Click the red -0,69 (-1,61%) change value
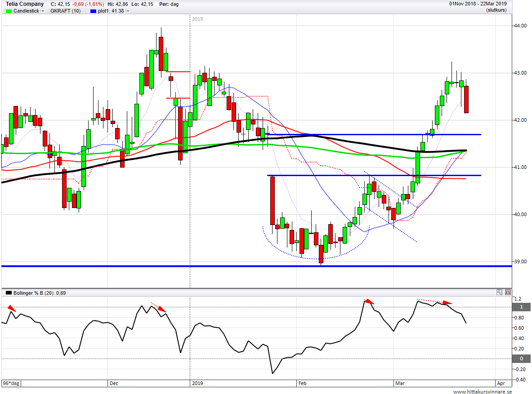The width and height of the screenshot is (532, 394). pos(88,4)
